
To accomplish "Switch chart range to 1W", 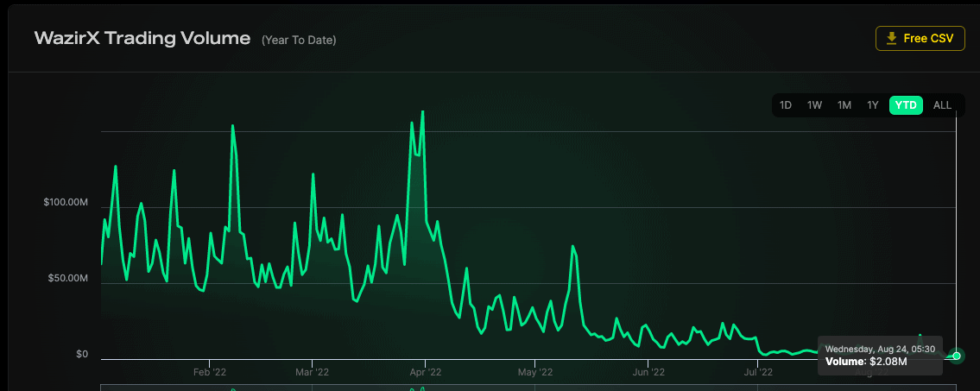I will pyautogui.click(x=814, y=105).
